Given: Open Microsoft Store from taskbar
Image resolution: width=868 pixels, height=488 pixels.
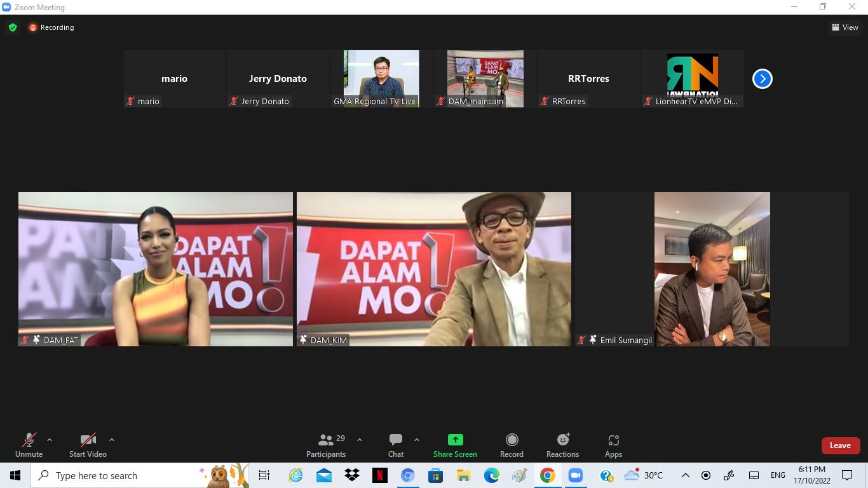Looking at the screenshot, I should click(435, 475).
